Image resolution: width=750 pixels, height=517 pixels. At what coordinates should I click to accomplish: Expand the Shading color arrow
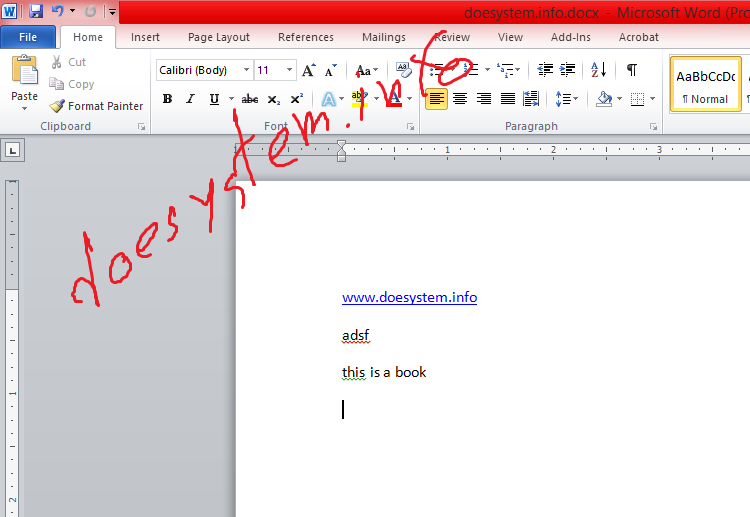click(619, 99)
